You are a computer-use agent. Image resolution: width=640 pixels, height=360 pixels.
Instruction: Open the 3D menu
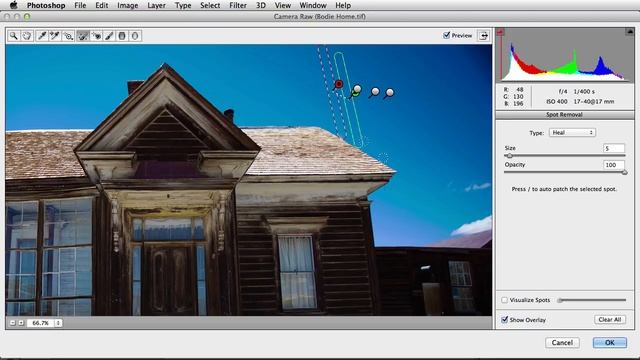coord(261,5)
